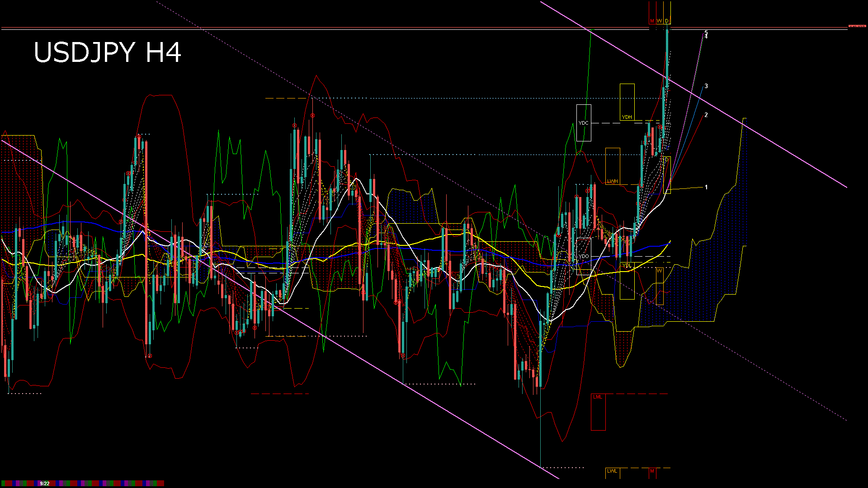This screenshot has height=488, width=868.
Task: Click the yellow D marker at top
Action: pos(667,21)
